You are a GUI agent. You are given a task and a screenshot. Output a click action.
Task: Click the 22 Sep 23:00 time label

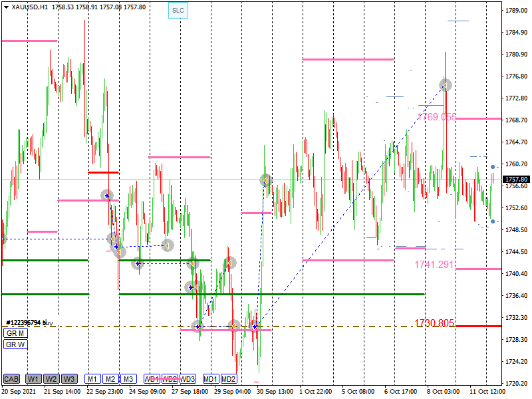pos(105,392)
